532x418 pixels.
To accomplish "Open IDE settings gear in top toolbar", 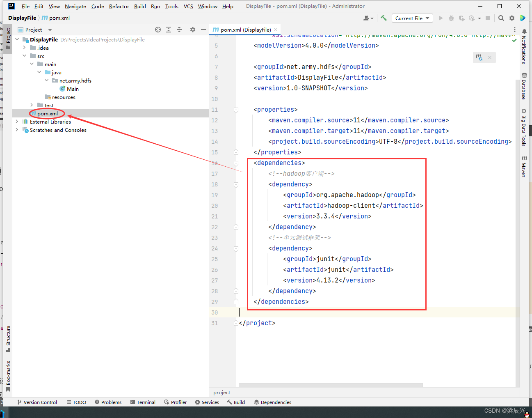I will coord(512,18).
